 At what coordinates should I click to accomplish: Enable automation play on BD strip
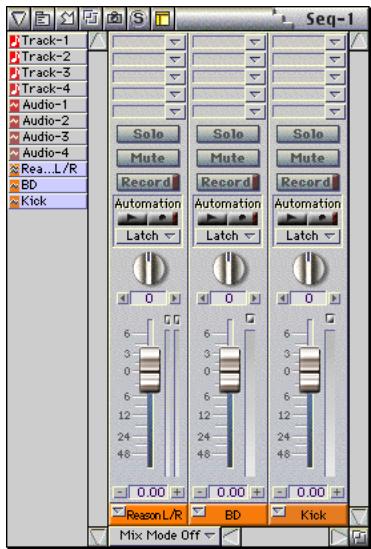click(x=212, y=219)
